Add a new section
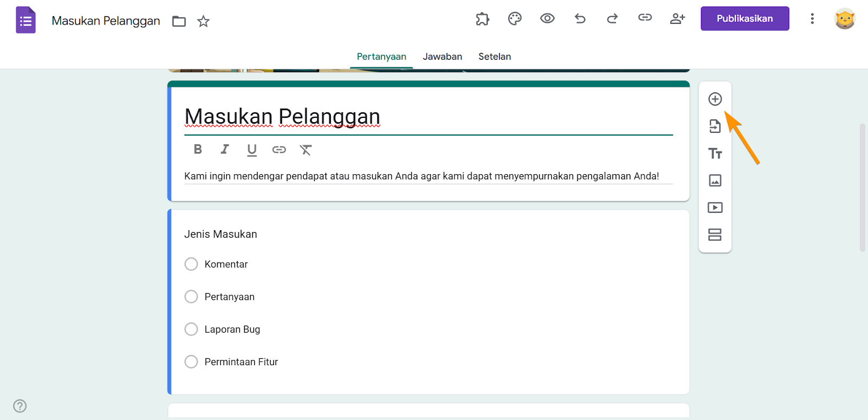This screenshot has width=868, height=420. 715,234
